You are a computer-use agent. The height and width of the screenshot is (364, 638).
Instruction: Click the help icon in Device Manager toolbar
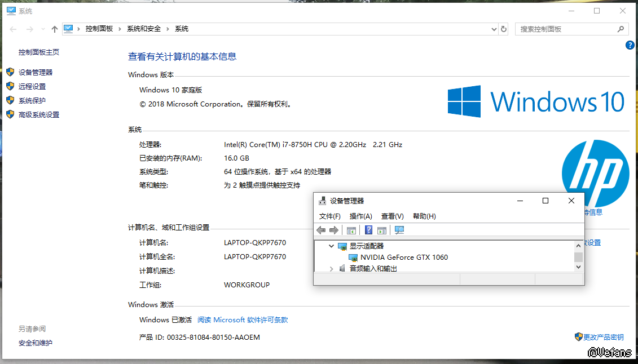368,230
